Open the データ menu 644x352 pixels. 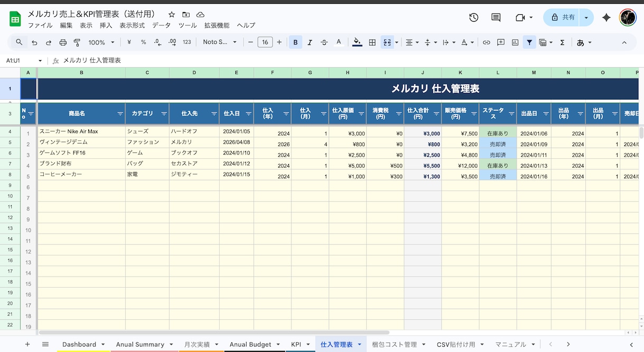(162, 25)
